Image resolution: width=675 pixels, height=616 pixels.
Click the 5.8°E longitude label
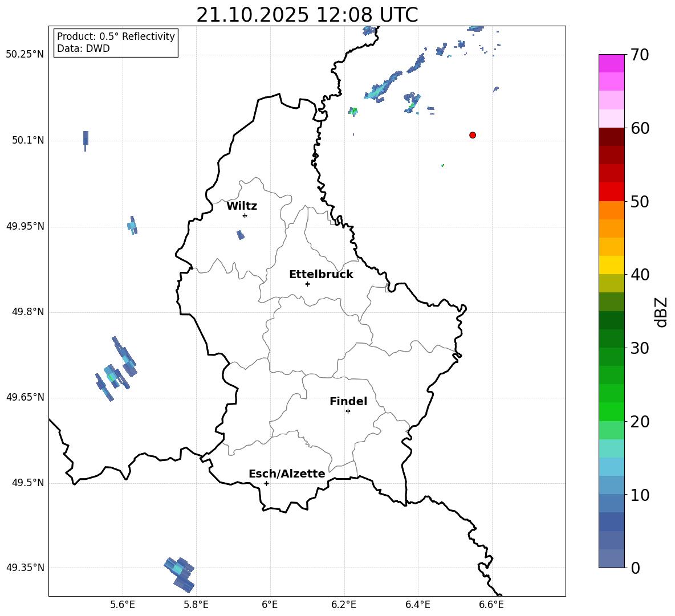tap(196, 605)
